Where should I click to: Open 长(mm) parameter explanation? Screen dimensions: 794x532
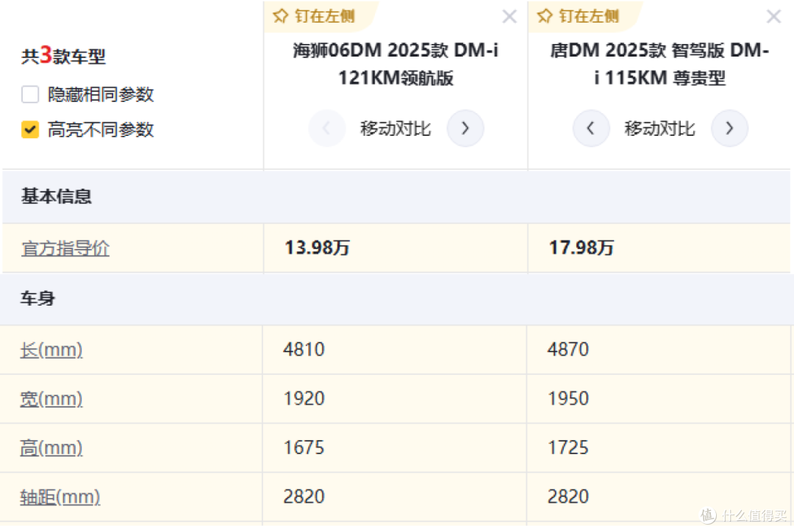[51, 350]
